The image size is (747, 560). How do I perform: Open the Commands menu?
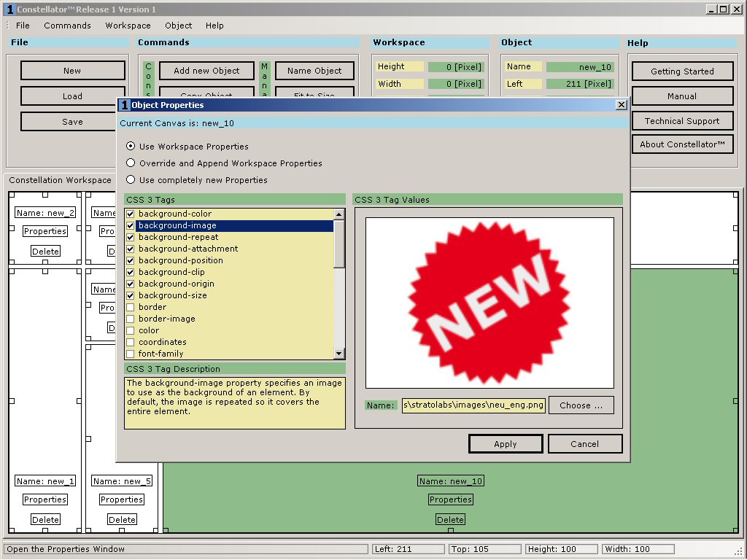(67, 26)
